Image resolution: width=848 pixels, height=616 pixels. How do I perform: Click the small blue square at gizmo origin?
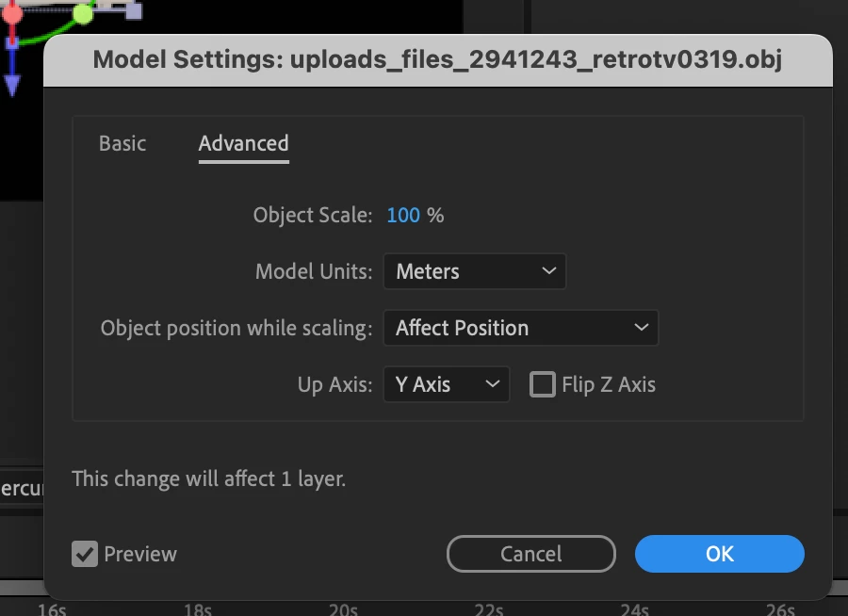click(x=12, y=43)
